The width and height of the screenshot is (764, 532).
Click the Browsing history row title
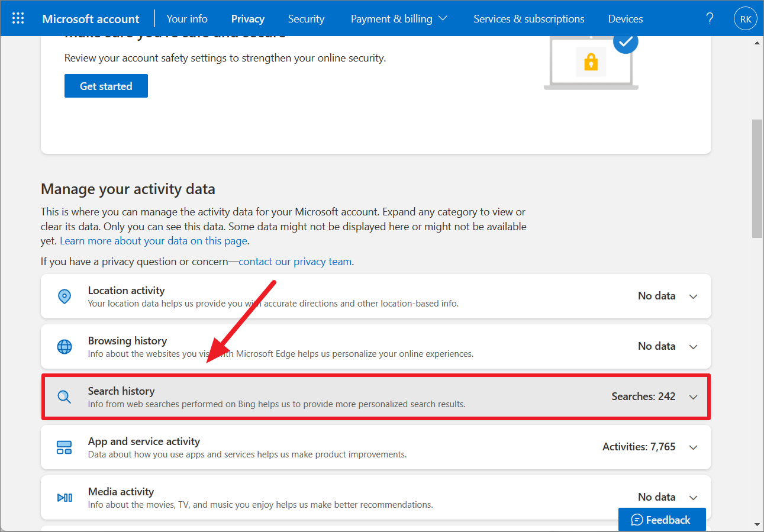click(x=127, y=341)
